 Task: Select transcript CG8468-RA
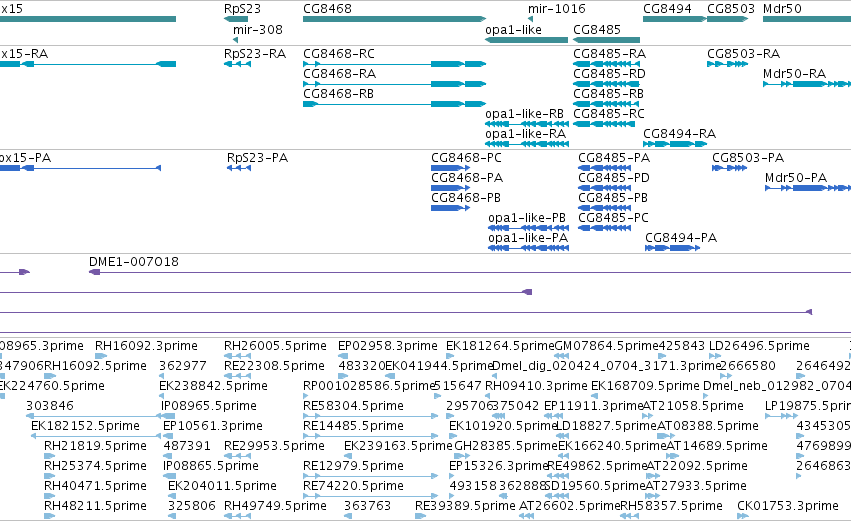[339, 74]
